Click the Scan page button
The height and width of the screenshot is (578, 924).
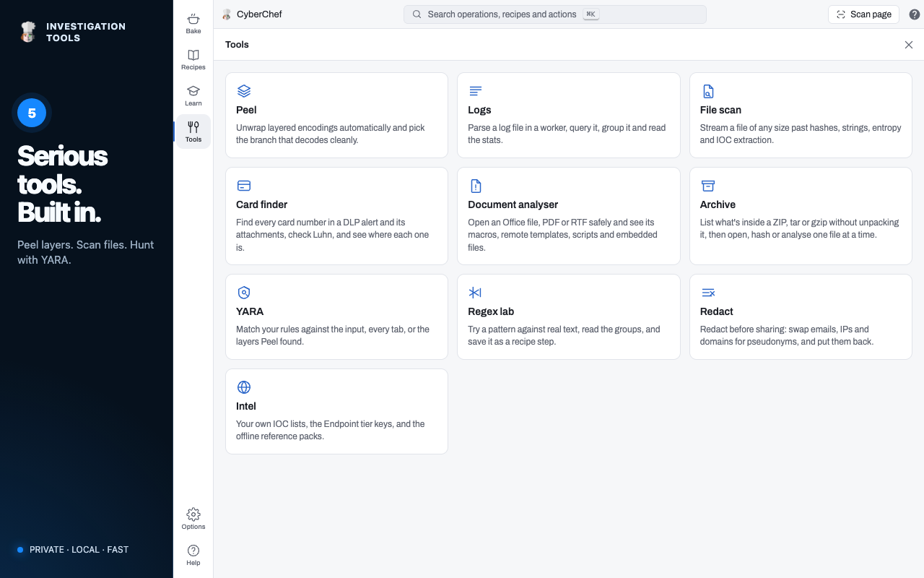point(863,14)
